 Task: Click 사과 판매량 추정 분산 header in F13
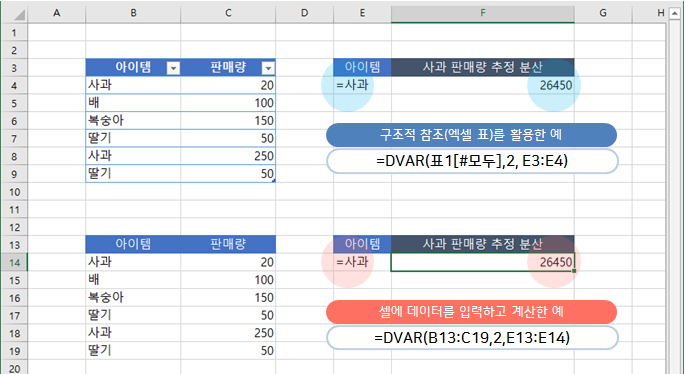[483, 244]
